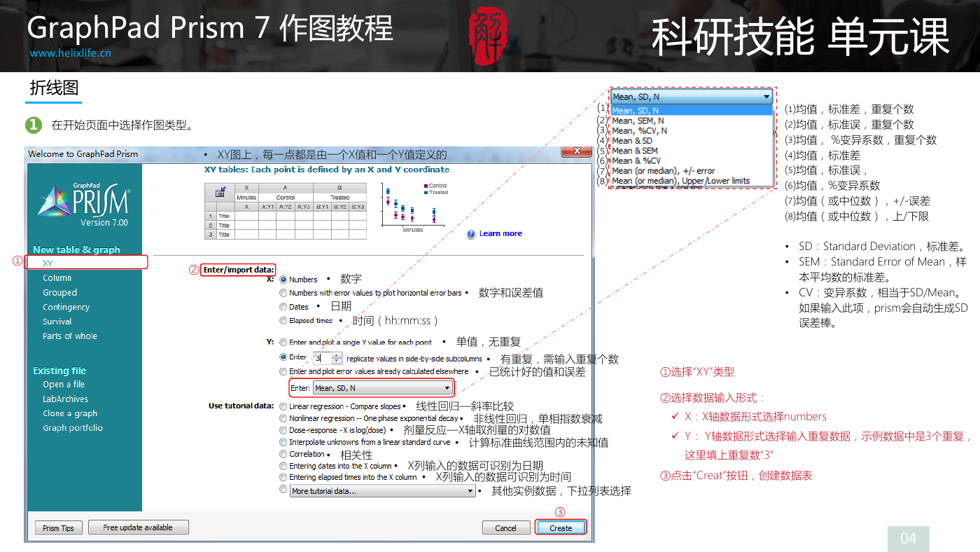Open the Learn more link

[x=500, y=234]
